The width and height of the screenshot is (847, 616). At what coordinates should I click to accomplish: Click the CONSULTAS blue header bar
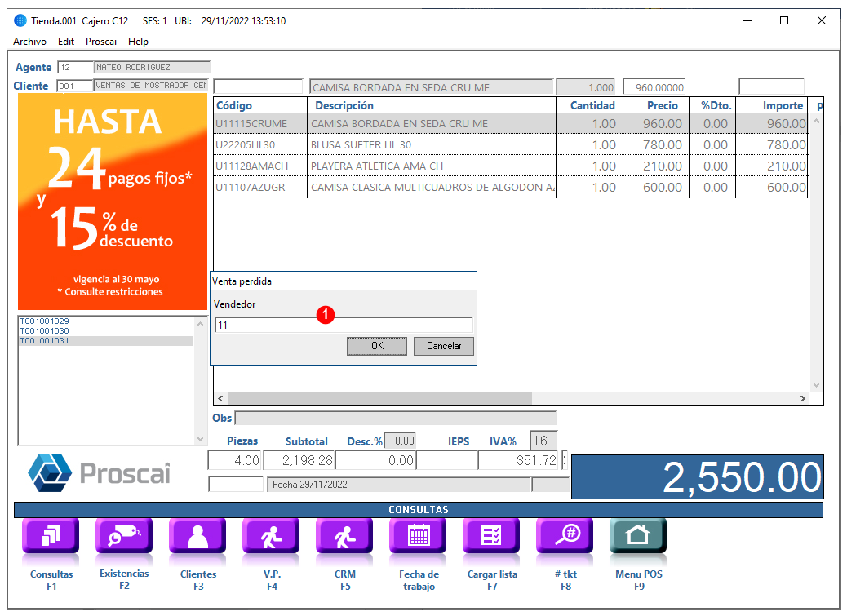point(419,510)
